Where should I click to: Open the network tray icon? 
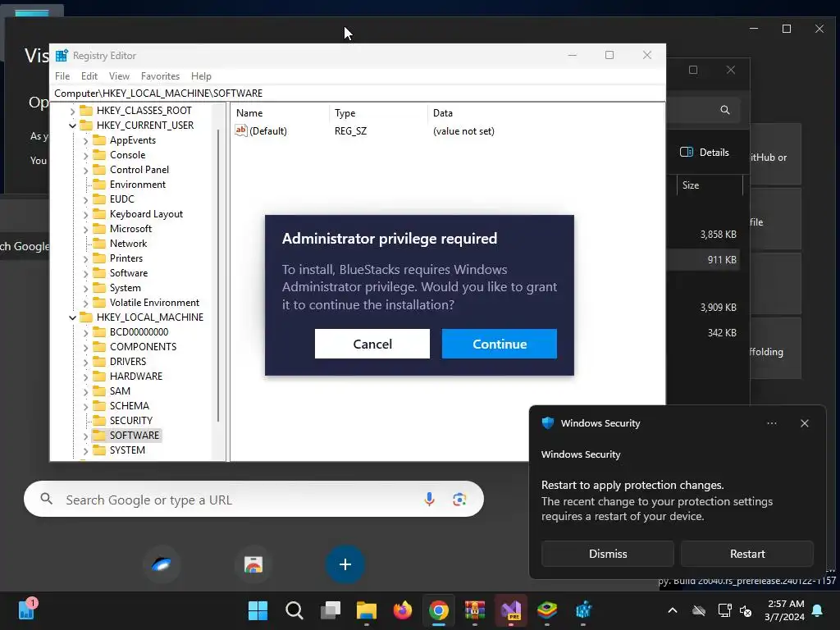(x=724, y=610)
